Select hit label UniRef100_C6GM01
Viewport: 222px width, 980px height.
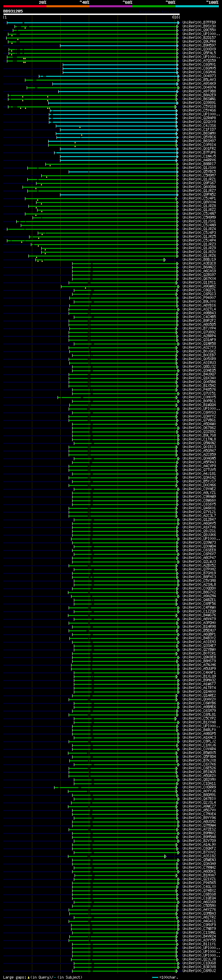point(199,65)
